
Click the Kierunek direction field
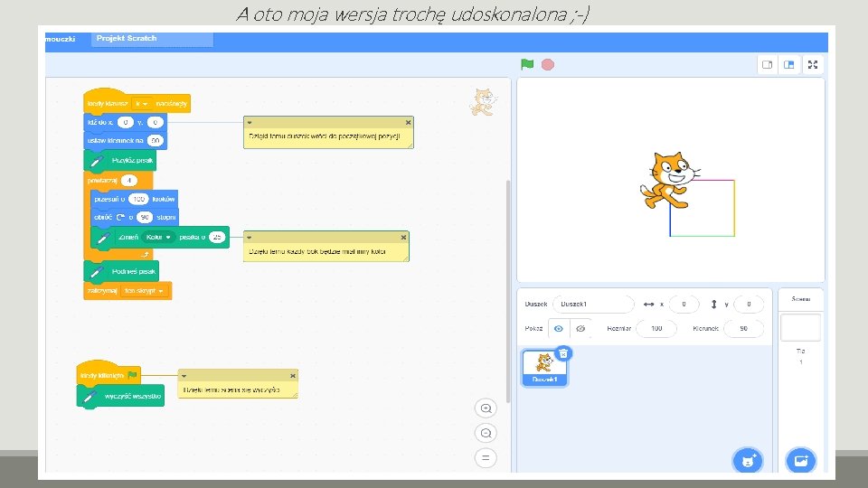click(x=743, y=328)
